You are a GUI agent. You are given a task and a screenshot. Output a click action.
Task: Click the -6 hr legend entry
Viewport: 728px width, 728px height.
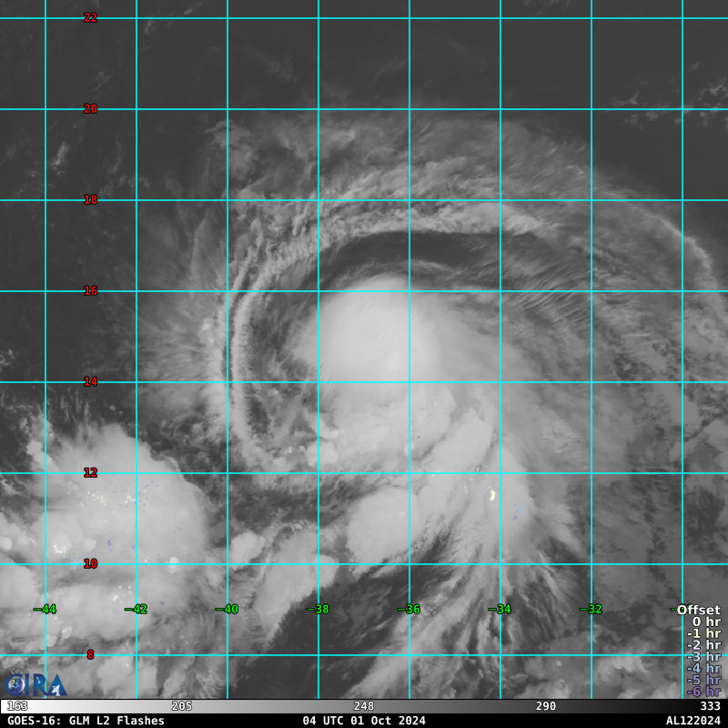(x=703, y=692)
